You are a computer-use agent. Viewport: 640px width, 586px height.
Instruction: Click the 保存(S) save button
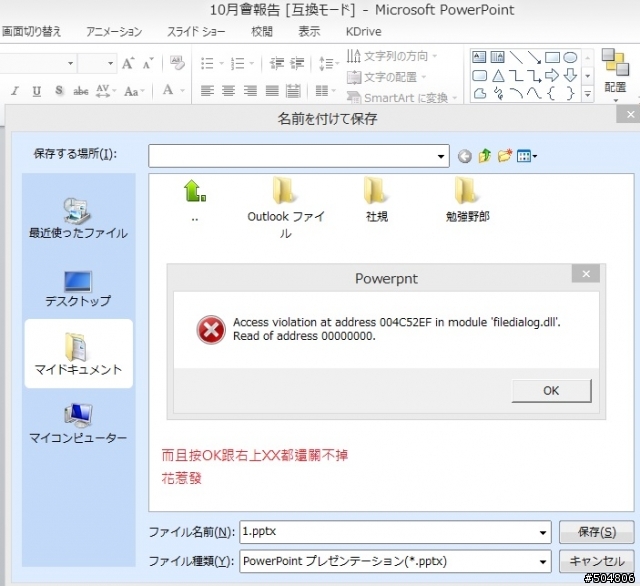point(596,532)
